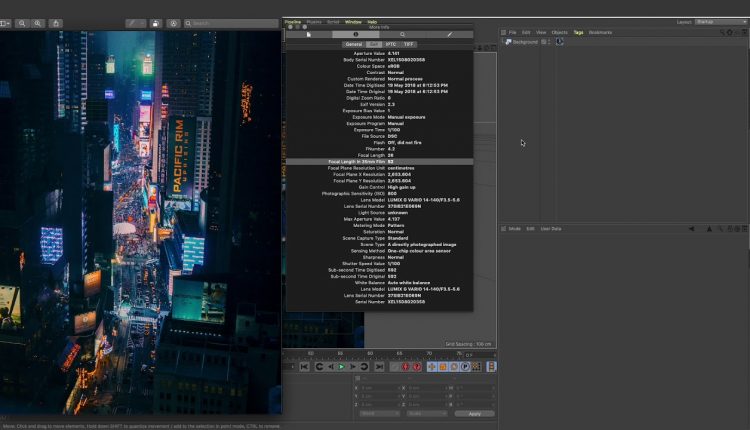The width and height of the screenshot is (750, 430).
Task: Switch to the General tab
Action: (x=354, y=44)
